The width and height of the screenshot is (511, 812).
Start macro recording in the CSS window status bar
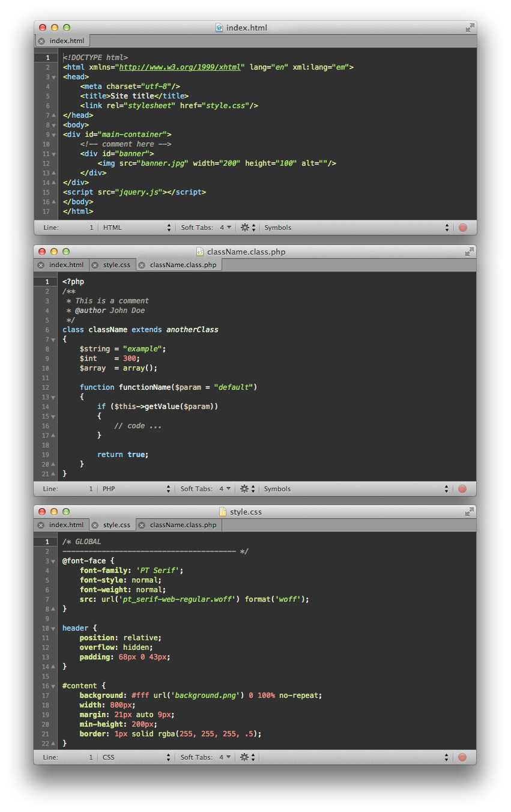(462, 757)
